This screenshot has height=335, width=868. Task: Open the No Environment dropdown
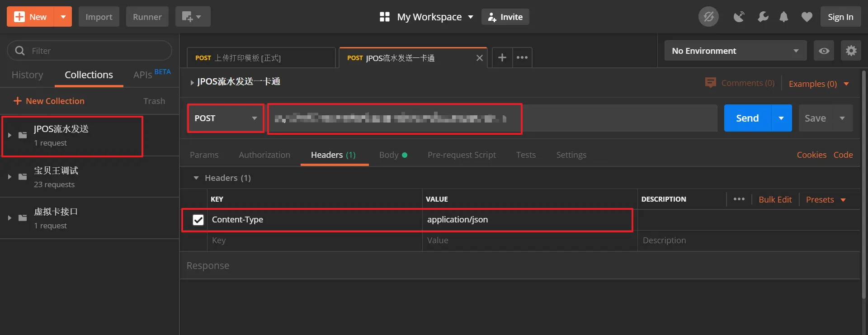coord(736,51)
